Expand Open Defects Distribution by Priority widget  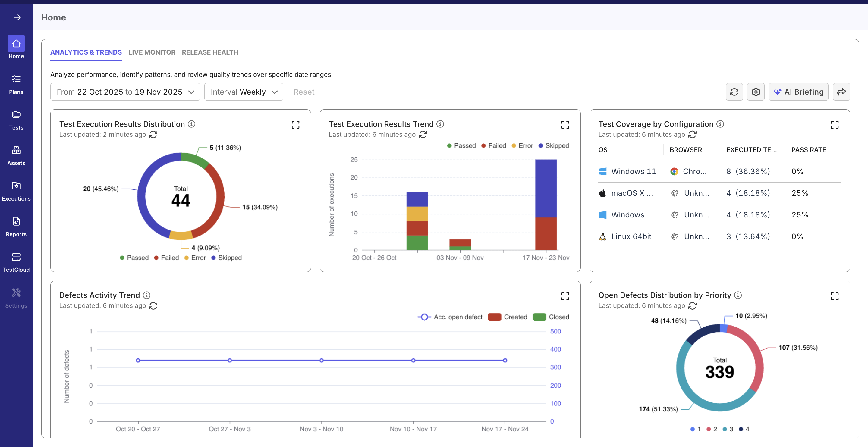[x=835, y=296]
